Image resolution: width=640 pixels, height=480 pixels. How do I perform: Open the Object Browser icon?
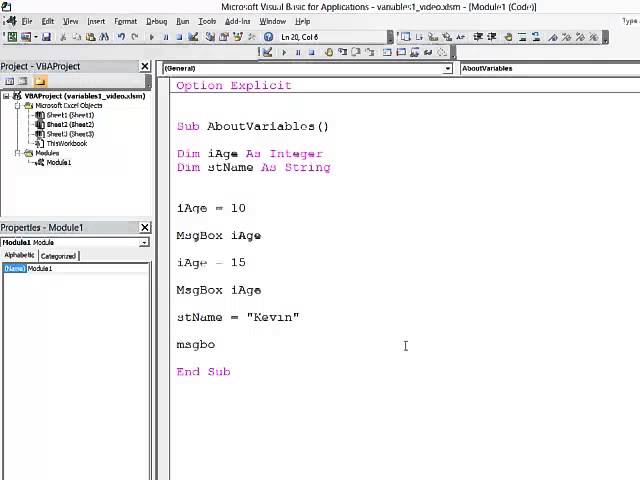click(238, 37)
